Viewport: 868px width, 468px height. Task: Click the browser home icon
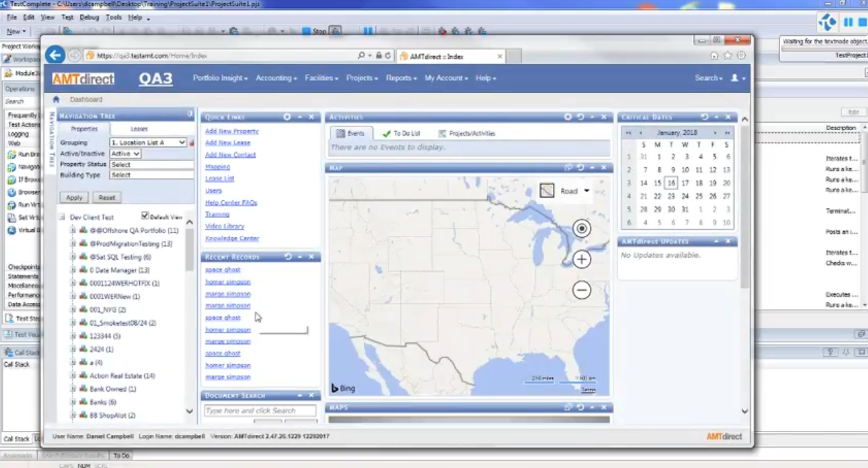714,56
